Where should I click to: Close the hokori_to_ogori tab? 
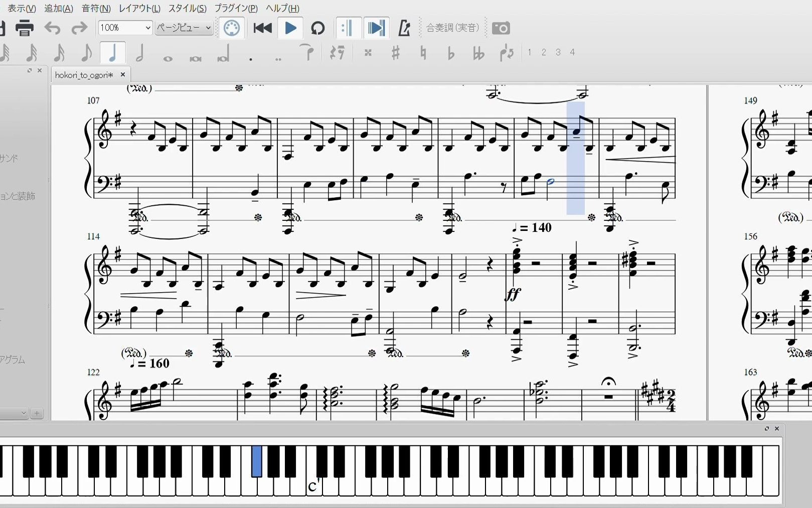(x=122, y=74)
